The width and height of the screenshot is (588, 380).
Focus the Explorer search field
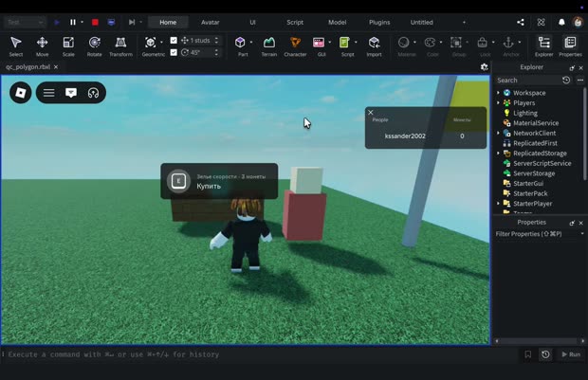click(x=527, y=81)
